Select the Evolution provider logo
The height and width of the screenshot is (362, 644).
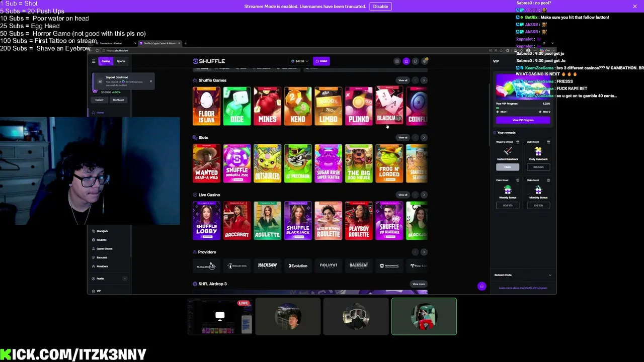298,265
